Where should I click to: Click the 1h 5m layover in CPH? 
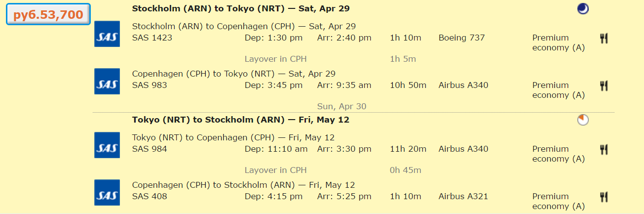(403, 59)
